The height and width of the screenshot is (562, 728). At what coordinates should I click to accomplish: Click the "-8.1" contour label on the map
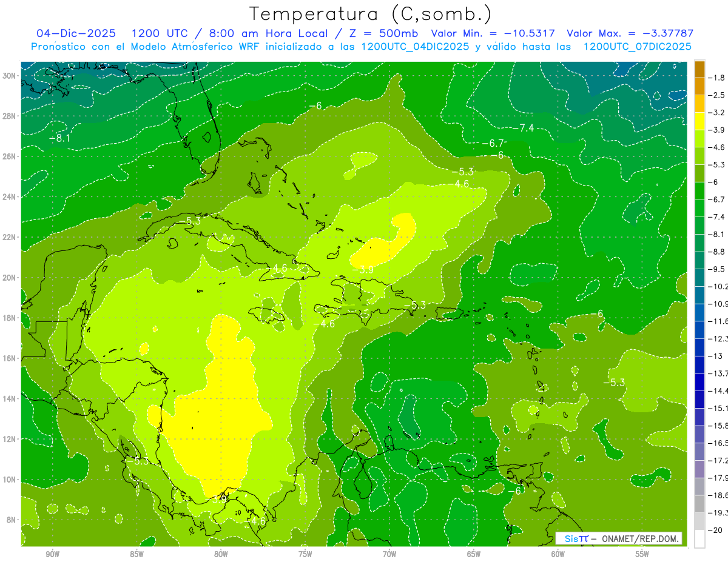point(59,139)
